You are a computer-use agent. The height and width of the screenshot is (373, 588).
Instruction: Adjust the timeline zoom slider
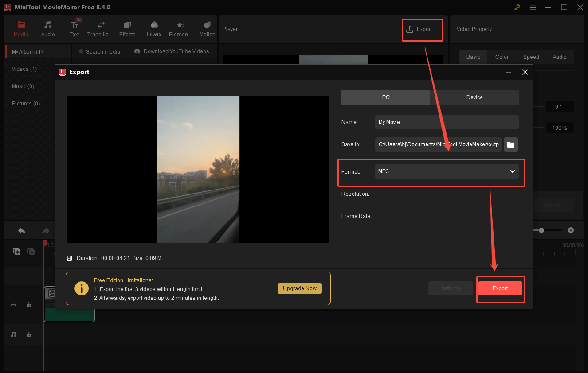541,230
